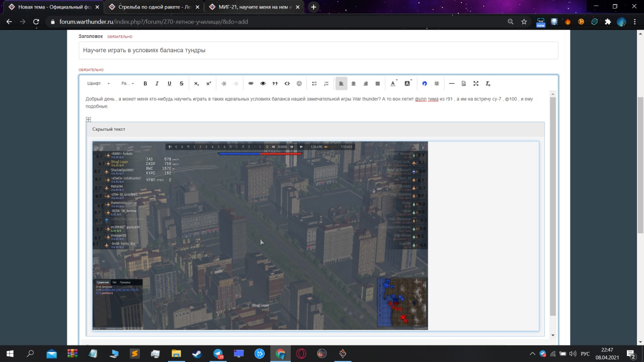Click the spoiler drag handle above hidden text
The image size is (644, 362).
click(88, 120)
